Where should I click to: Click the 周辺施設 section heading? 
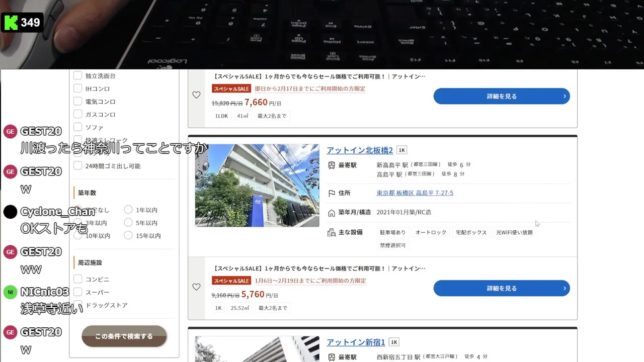tap(90, 262)
